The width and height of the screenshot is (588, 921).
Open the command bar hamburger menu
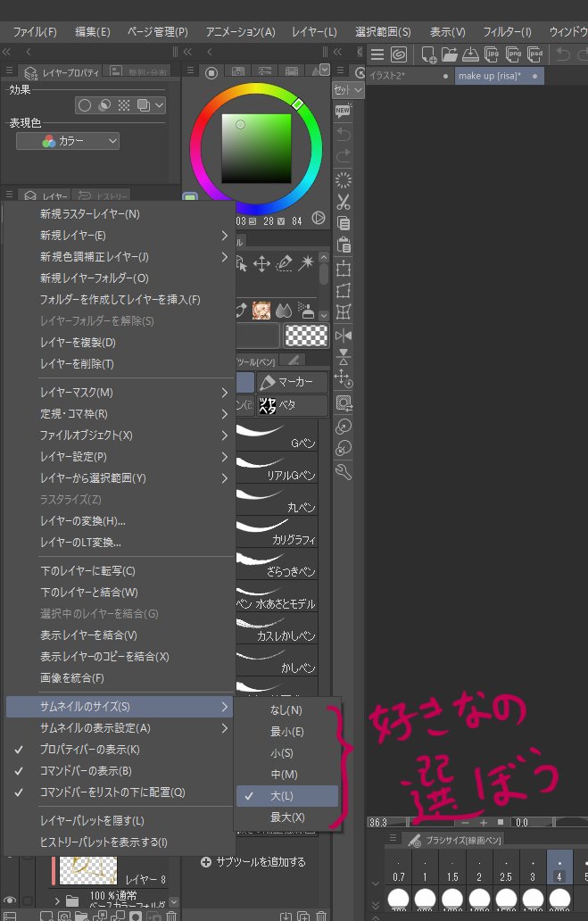pos(377,54)
